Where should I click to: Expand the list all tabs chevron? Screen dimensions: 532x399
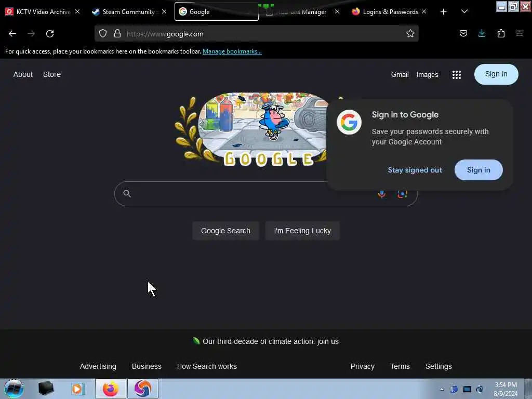(x=464, y=12)
